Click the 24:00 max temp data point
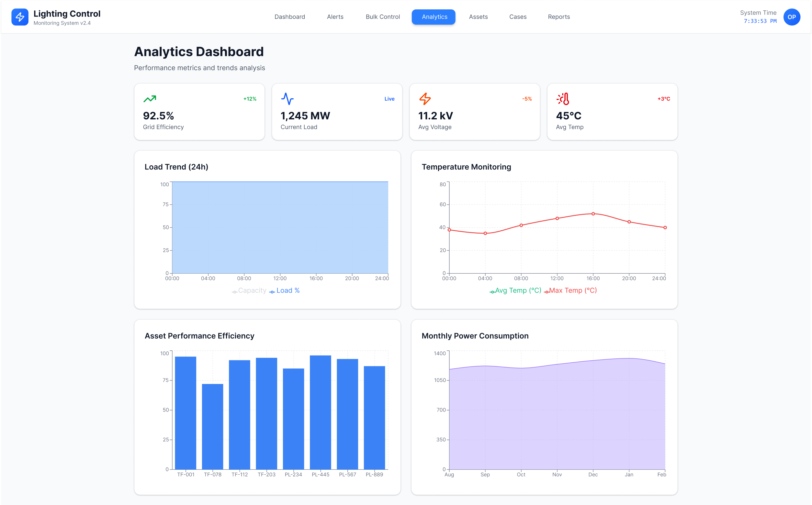The height and width of the screenshot is (505, 812). click(665, 227)
